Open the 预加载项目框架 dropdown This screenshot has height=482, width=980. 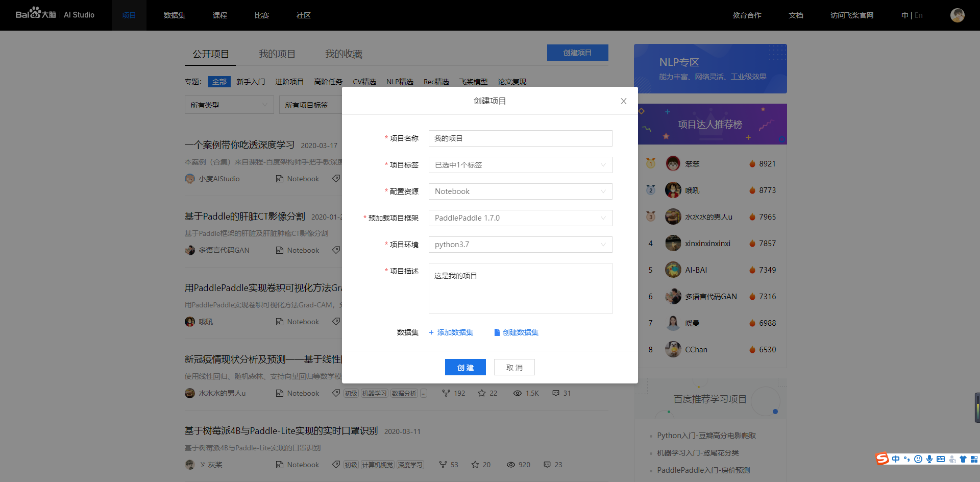(x=520, y=218)
